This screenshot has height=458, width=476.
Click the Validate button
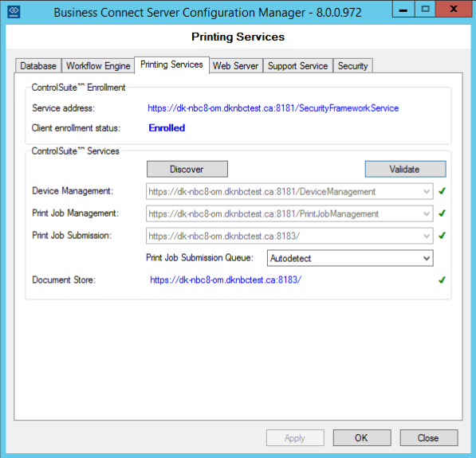[x=405, y=169]
